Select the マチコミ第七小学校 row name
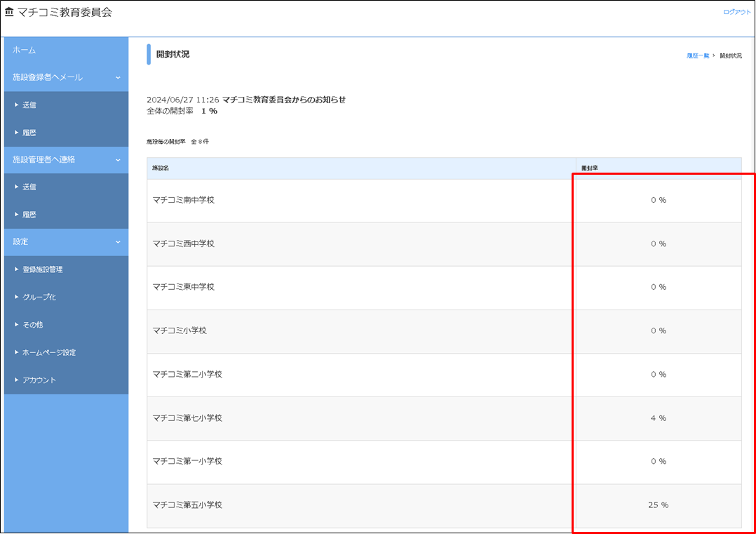 click(187, 418)
